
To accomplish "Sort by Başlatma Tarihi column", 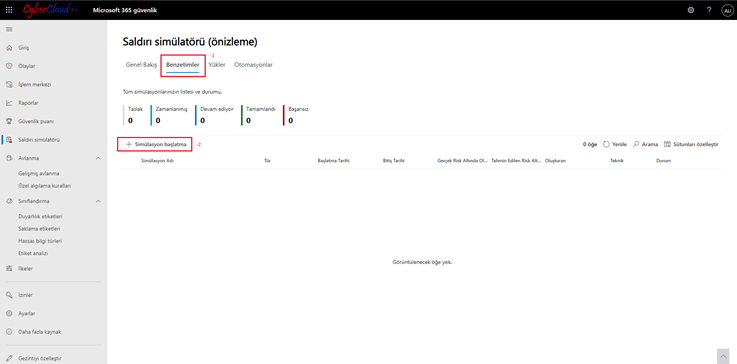I will point(333,160).
